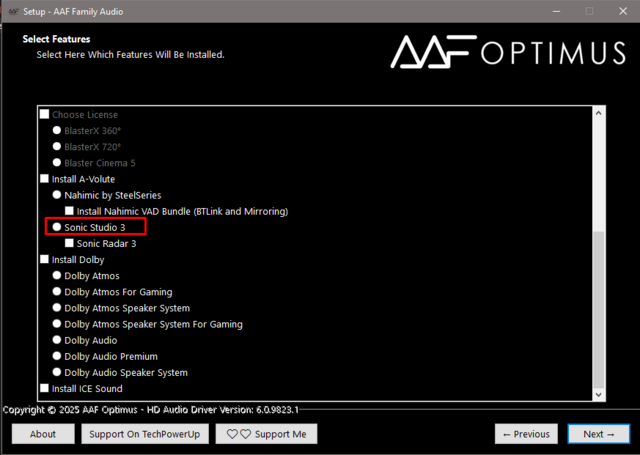Check the Install Dolby option

click(x=44, y=260)
